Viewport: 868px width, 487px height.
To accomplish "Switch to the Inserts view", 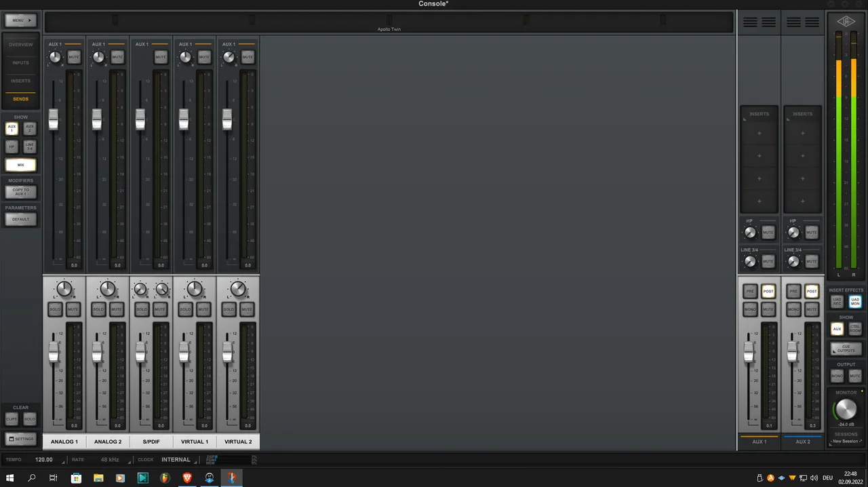I will (x=20, y=81).
